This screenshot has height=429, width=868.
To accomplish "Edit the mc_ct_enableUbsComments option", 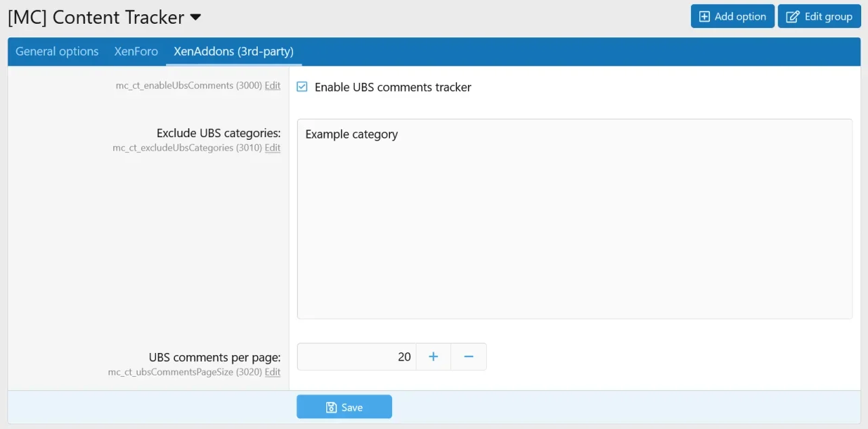I will tap(273, 86).
